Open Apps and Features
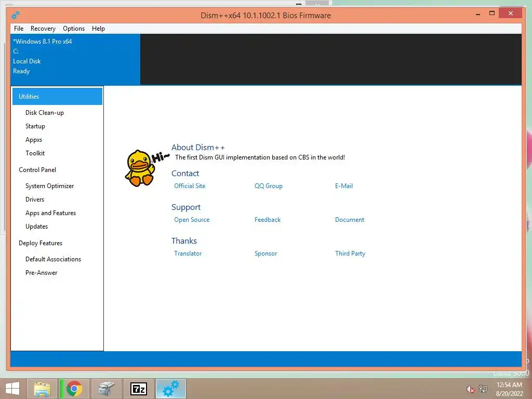The image size is (532, 399). tap(50, 213)
